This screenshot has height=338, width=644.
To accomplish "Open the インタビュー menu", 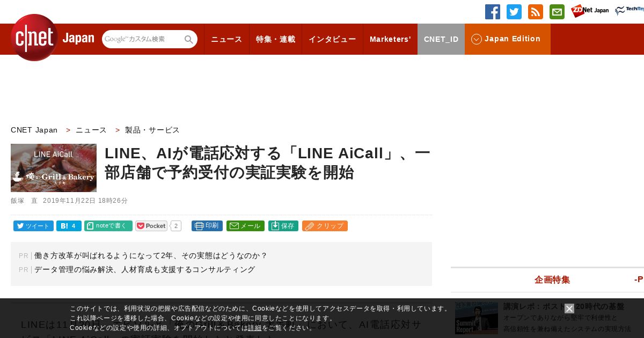I will point(332,39).
